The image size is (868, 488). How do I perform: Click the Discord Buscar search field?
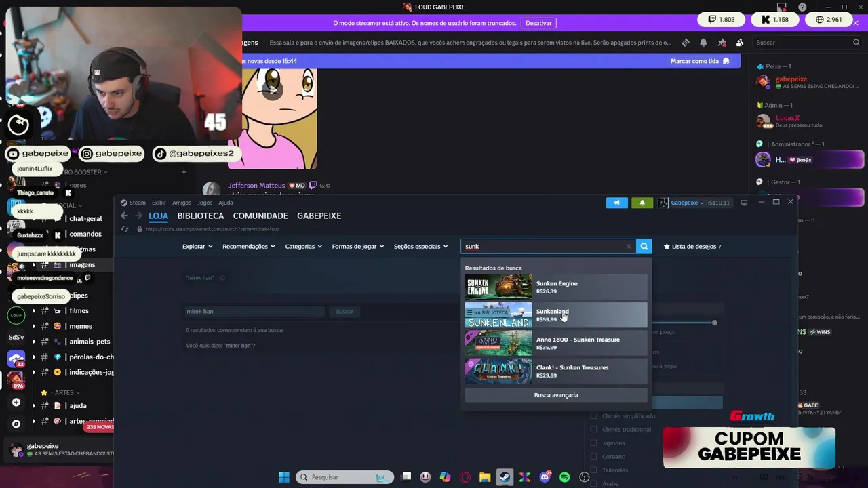tap(807, 42)
